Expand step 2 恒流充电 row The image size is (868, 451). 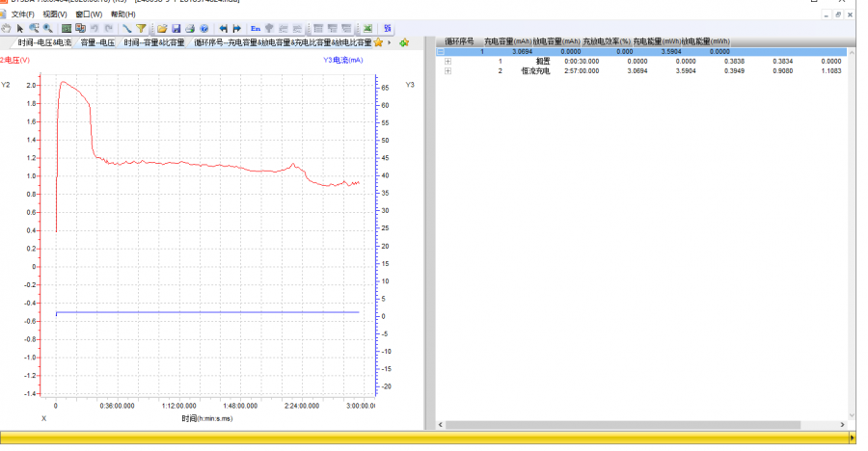pos(448,71)
